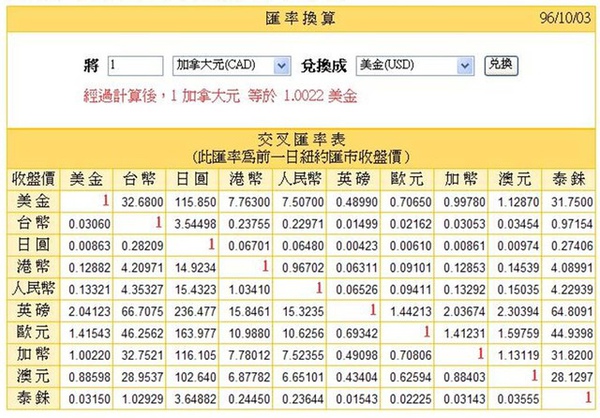Click the cell value 1.00220
This screenshot has width=600, height=418.
90,356
